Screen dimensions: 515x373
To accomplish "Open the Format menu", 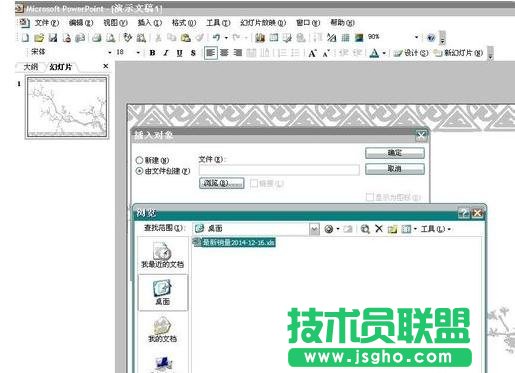I will [184, 23].
